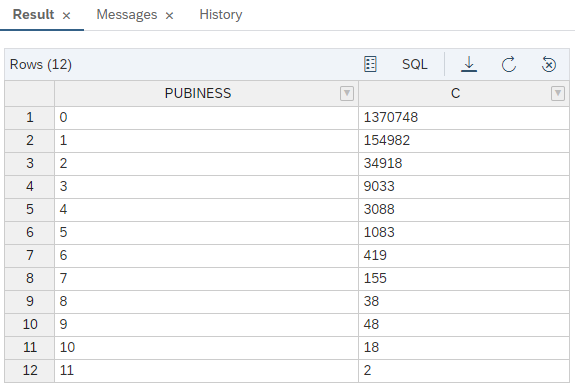Viewport: 575px width, 385px height.
Task: Click the reset results icon with the x
Action: (x=549, y=65)
